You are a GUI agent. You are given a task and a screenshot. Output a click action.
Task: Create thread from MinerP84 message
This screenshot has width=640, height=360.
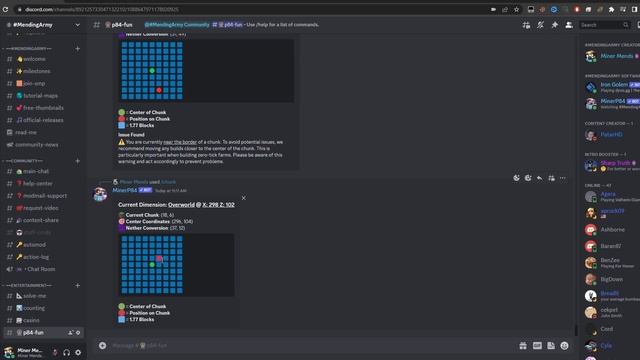click(x=551, y=178)
